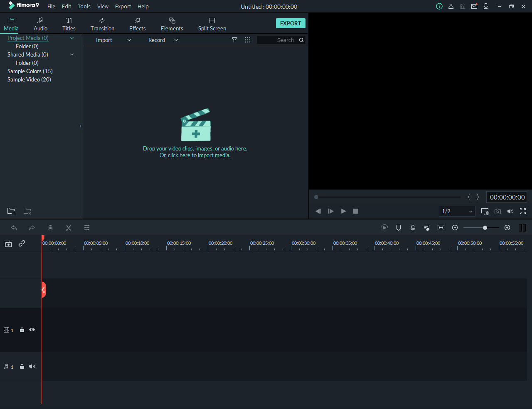Open render preview playback icon
The height and width of the screenshot is (409, 532).
point(384,227)
